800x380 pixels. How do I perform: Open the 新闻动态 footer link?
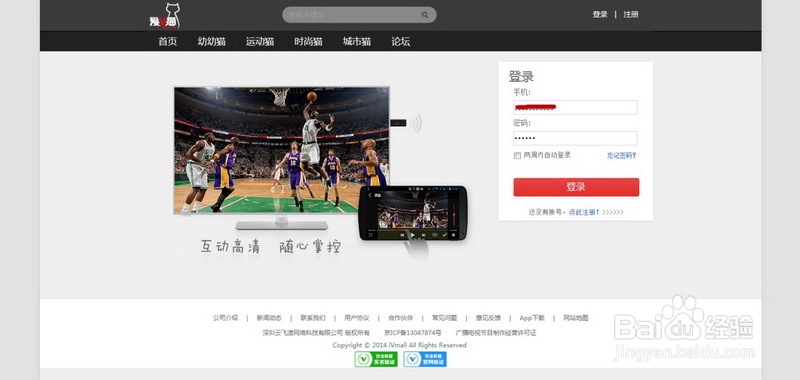[269, 318]
